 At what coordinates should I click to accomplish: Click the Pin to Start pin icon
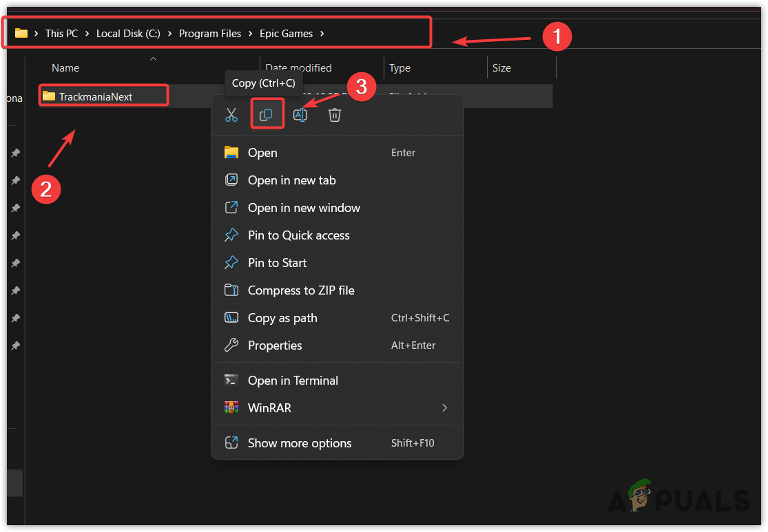click(231, 263)
